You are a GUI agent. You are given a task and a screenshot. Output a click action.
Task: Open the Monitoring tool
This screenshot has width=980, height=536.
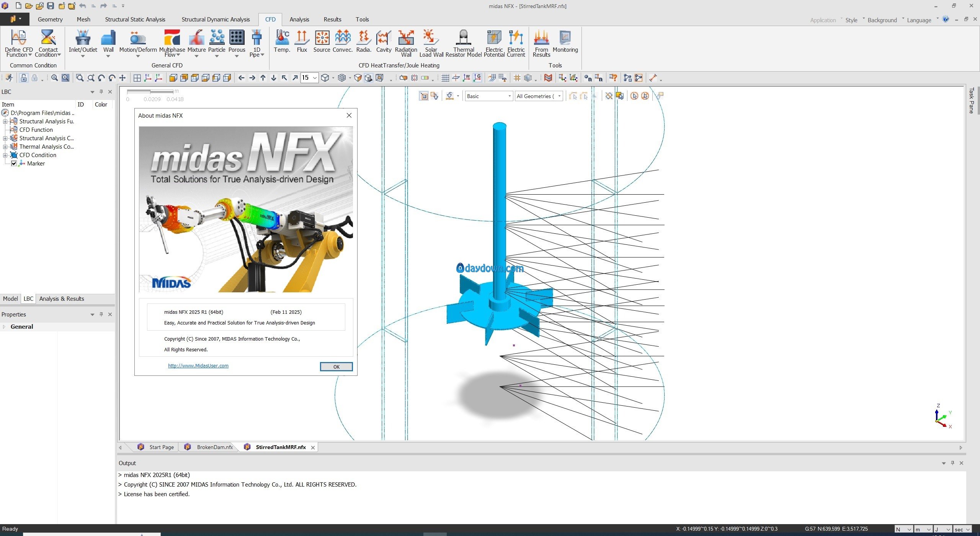click(x=565, y=41)
